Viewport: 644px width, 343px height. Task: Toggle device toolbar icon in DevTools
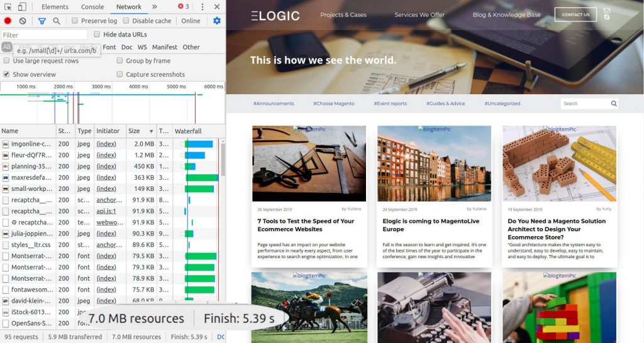point(22,7)
